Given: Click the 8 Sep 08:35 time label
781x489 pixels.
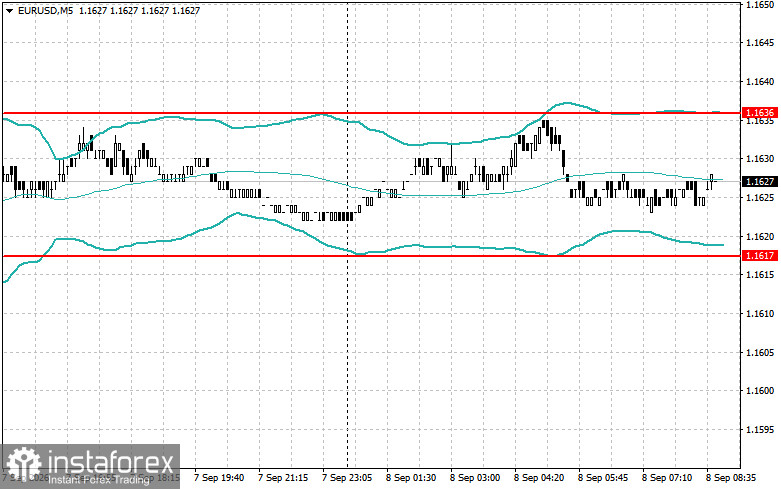Looking at the screenshot, I should 731,478.
